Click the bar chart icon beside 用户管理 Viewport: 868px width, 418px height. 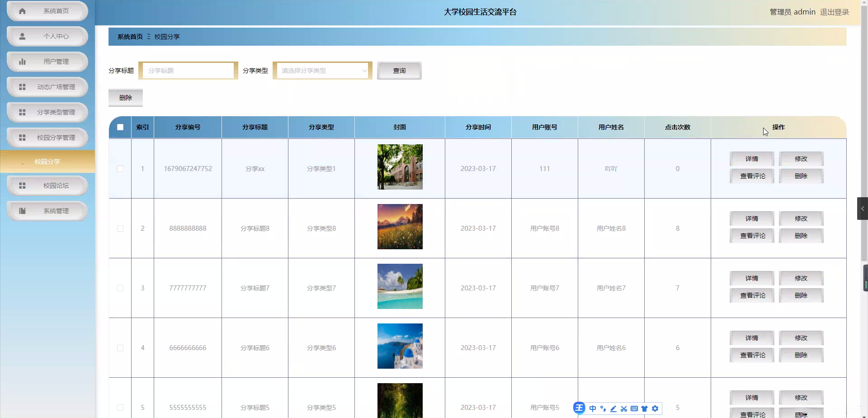pyautogui.click(x=22, y=62)
